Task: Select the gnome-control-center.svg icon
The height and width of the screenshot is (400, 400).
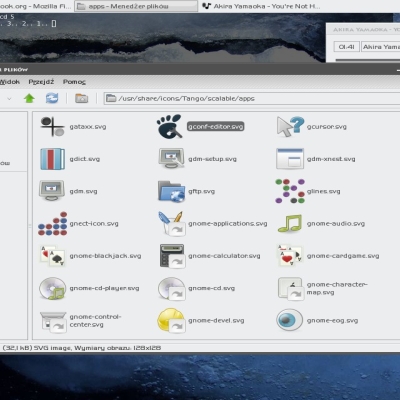Action: coord(53,322)
